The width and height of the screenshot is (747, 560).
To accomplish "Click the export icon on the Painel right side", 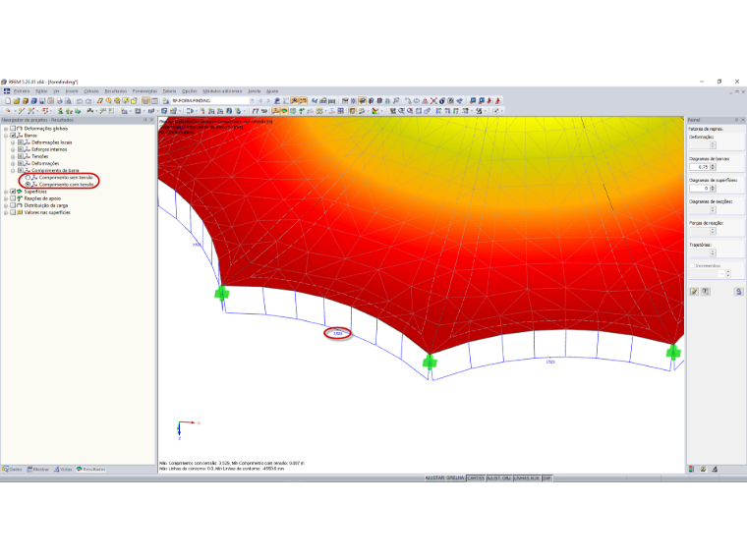I will [x=738, y=292].
